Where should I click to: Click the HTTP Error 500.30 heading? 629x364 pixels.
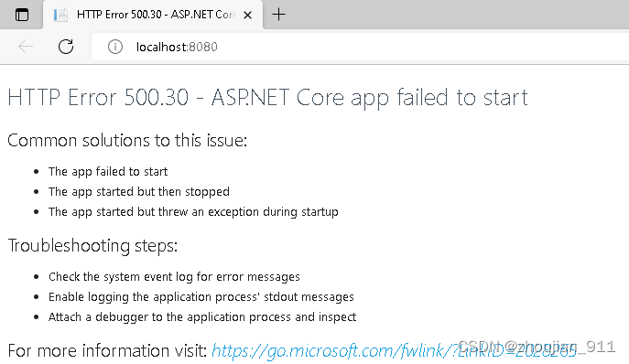tap(267, 98)
